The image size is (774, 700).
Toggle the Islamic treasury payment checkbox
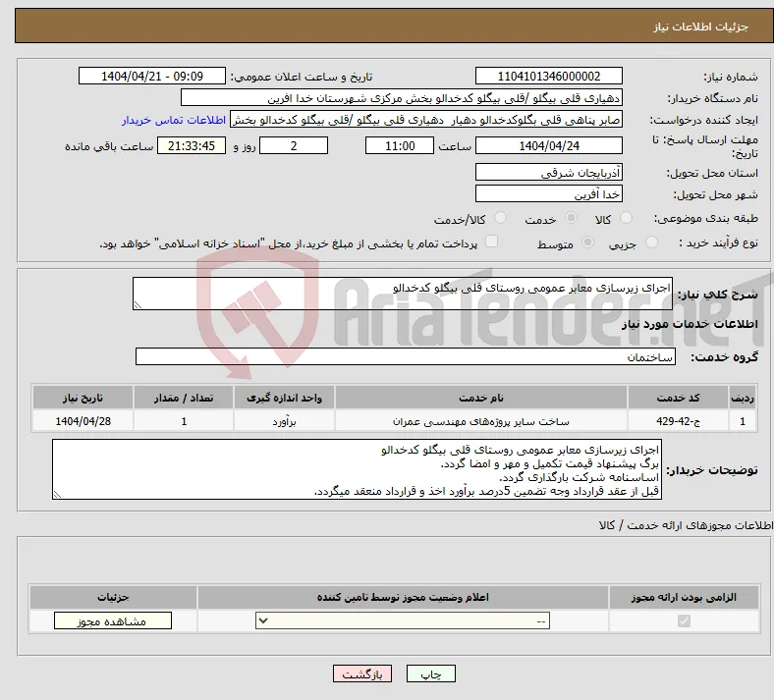[492, 242]
